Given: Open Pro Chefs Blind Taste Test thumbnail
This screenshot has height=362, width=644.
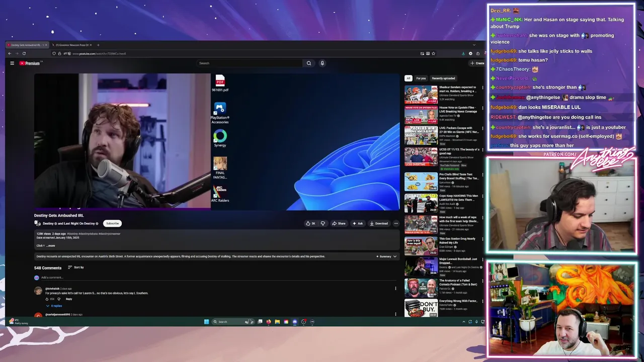Looking at the screenshot, I should tap(421, 182).
